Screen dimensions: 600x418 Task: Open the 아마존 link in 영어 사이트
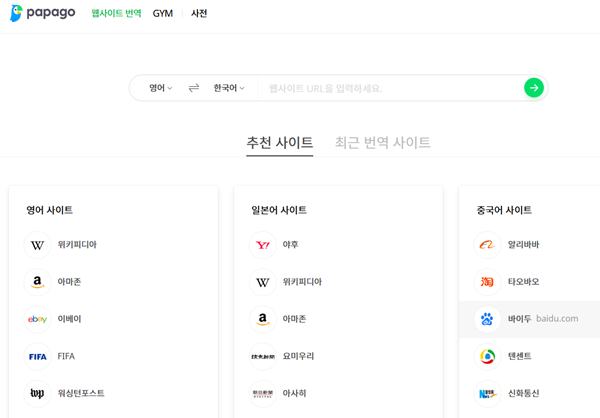tap(69, 282)
